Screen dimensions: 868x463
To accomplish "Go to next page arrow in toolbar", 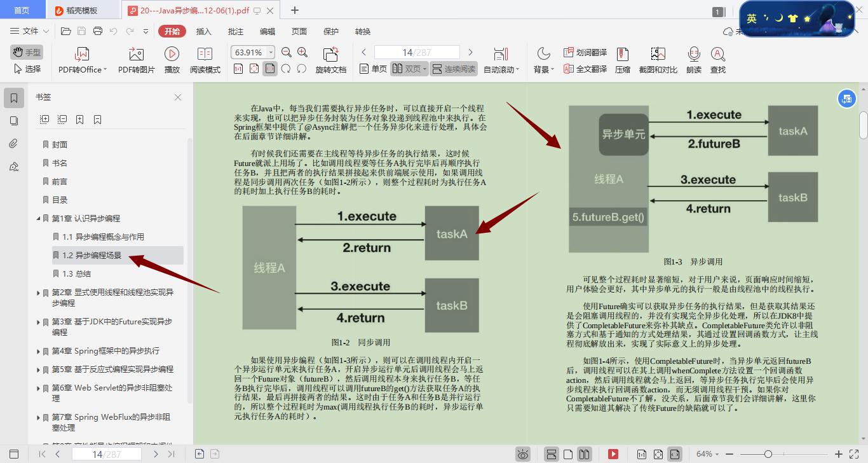I will click(x=470, y=52).
